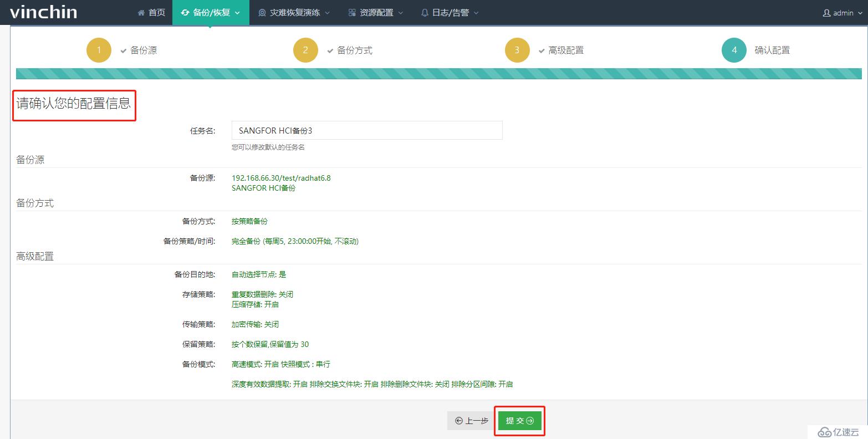868x439 pixels.
Task: Click the 备份策略/时间 label
Action: click(x=189, y=241)
